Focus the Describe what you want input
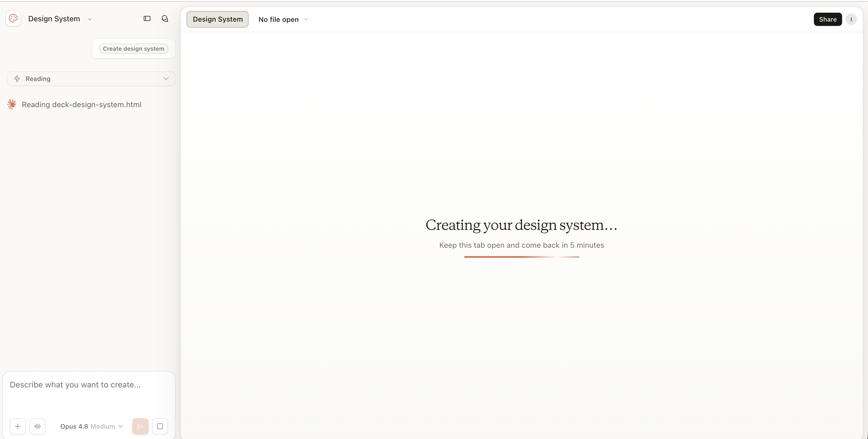The width and height of the screenshot is (868, 439). coord(89,393)
